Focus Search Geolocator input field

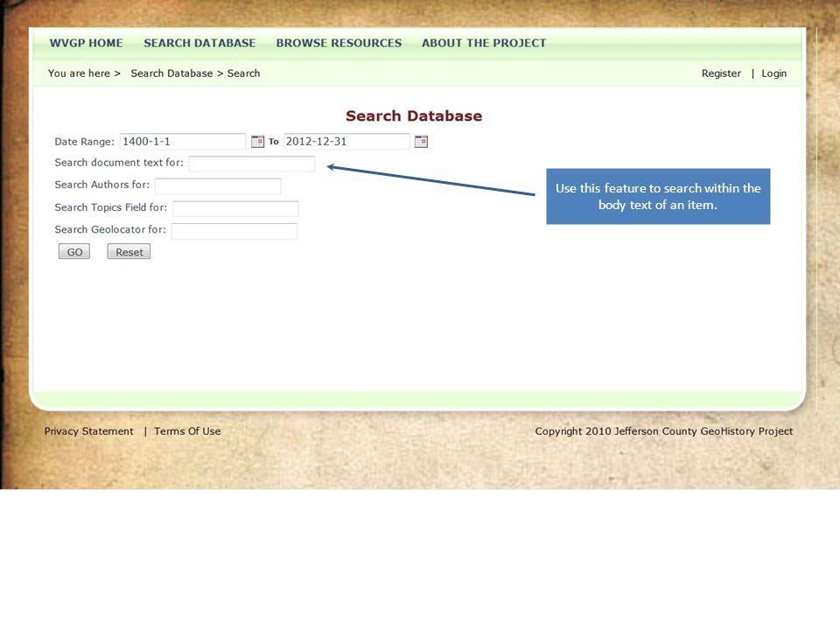coord(234,231)
